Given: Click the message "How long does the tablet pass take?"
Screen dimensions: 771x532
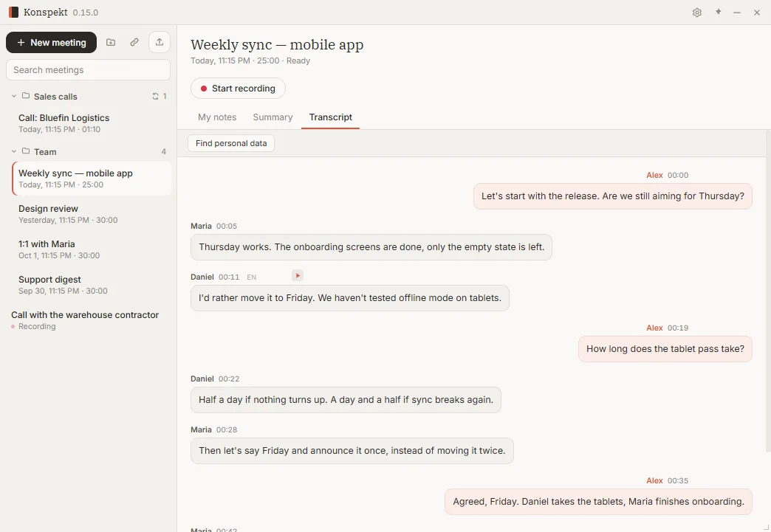Looking at the screenshot, I should [x=665, y=349].
